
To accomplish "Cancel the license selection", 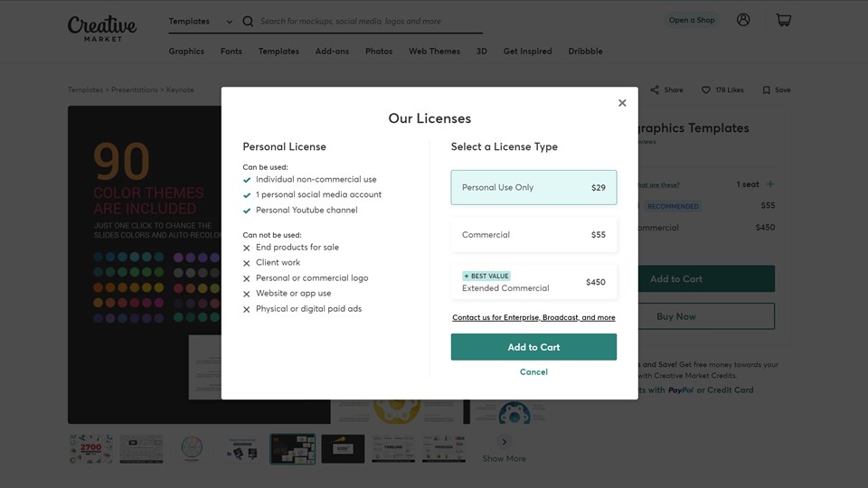I will [533, 372].
